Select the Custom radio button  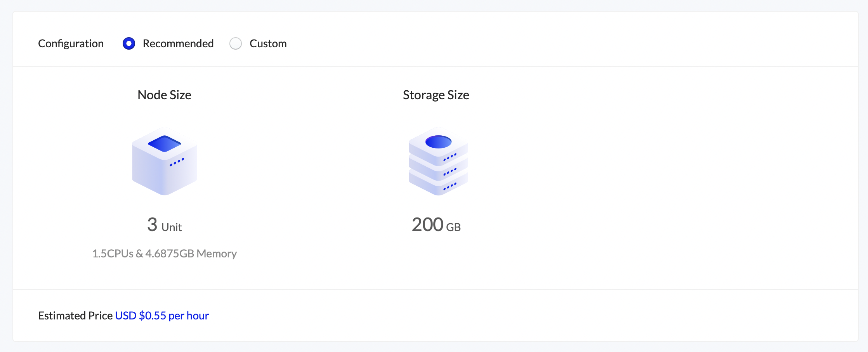pyautogui.click(x=235, y=43)
